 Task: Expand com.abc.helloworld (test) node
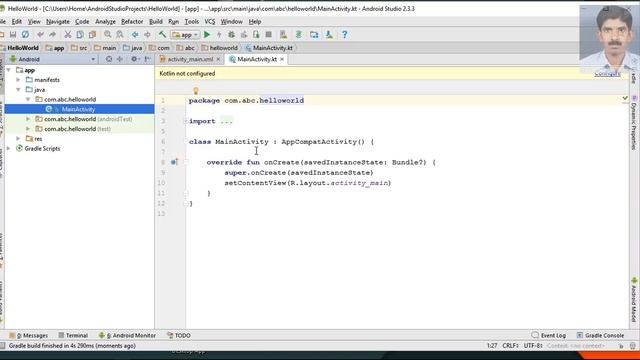(28, 129)
